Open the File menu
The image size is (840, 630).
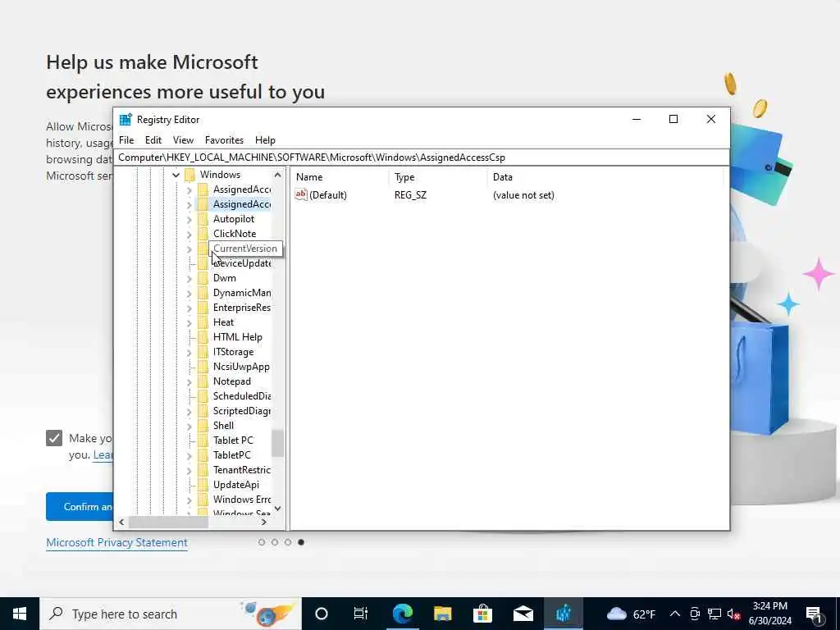pyautogui.click(x=126, y=139)
